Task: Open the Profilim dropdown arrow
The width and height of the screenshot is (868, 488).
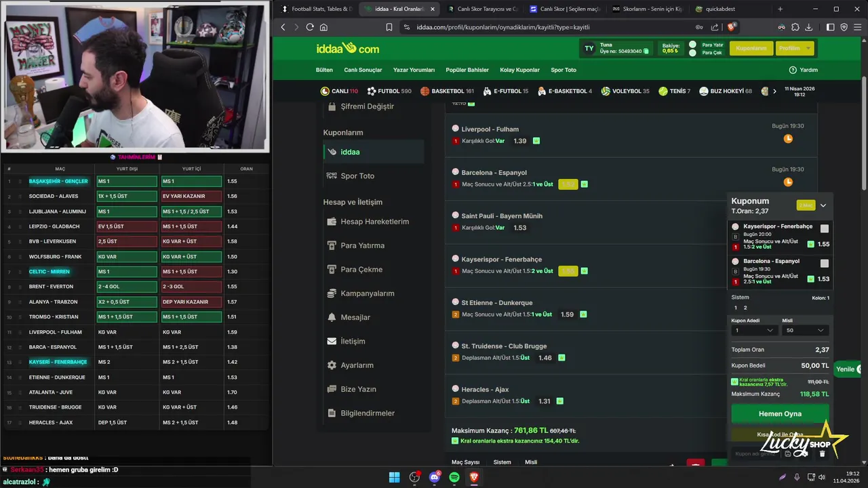Action: pos(808,48)
